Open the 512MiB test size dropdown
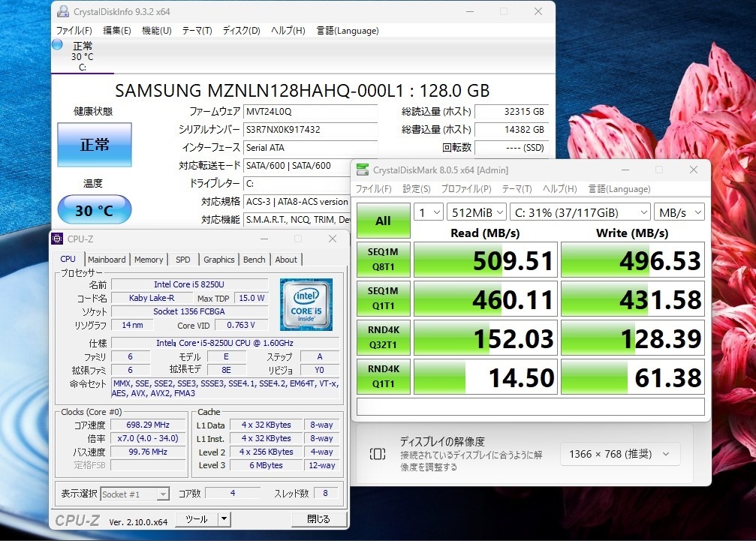 tap(476, 212)
